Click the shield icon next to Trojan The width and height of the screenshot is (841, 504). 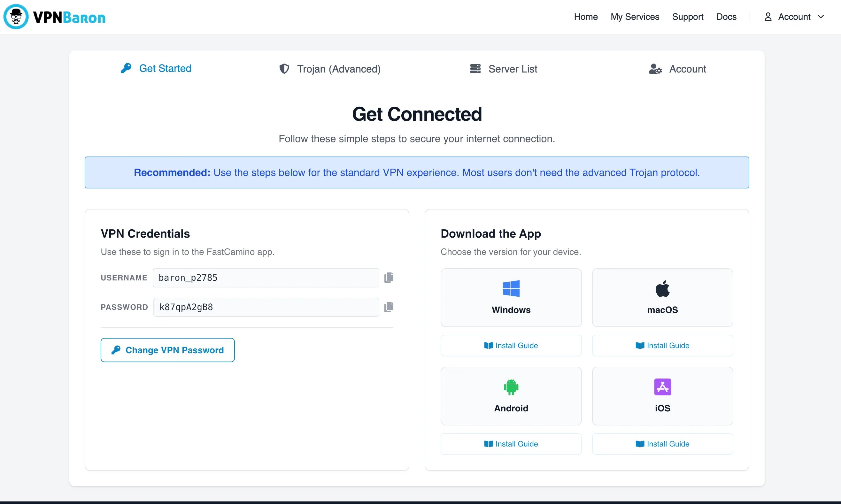(x=284, y=69)
